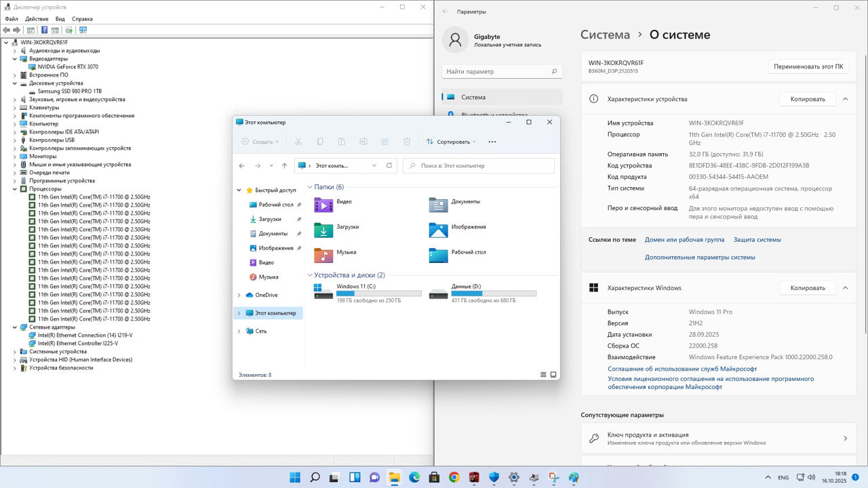Open the three-dots More menu in Explorer
This screenshot has height=488, width=868.
click(492, 142)
